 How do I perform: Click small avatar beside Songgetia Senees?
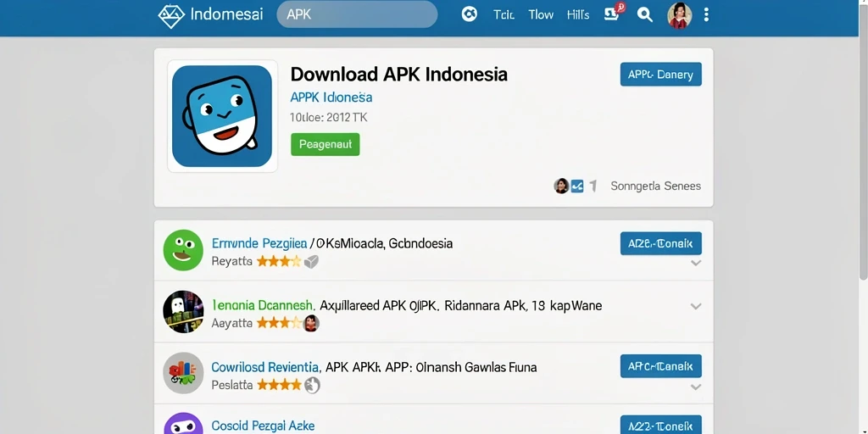pyautogui.click(x=561, y=186)
